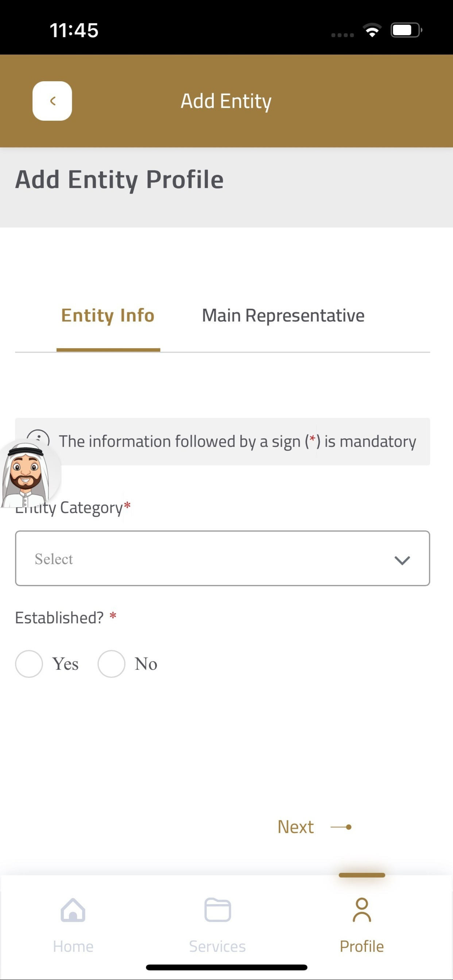This screenshot has height=980, width=453.
Task: Select the Yes radio button
Action: click(x=29, y=664)
